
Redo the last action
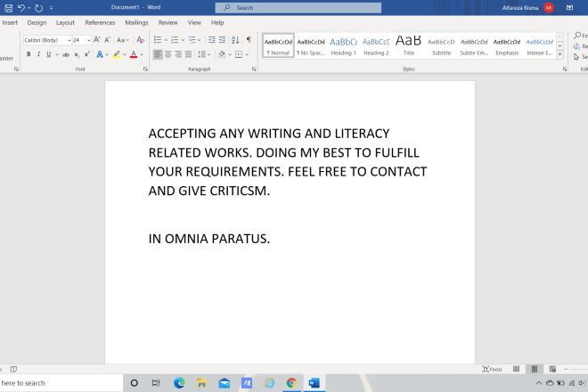[38, 7]
